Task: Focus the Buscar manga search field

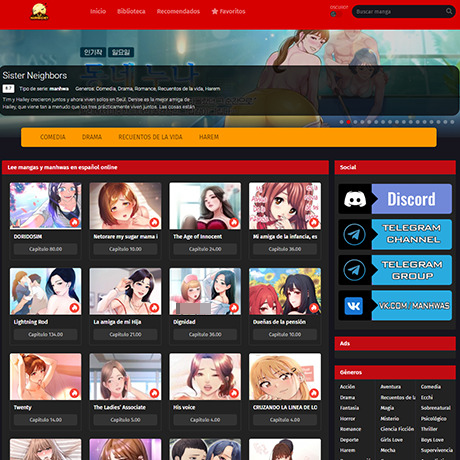Action: tap(398, 12)
